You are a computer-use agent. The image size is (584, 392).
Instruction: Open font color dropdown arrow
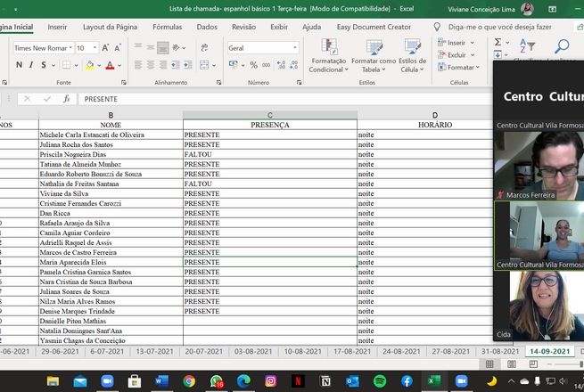click(119, 66)
